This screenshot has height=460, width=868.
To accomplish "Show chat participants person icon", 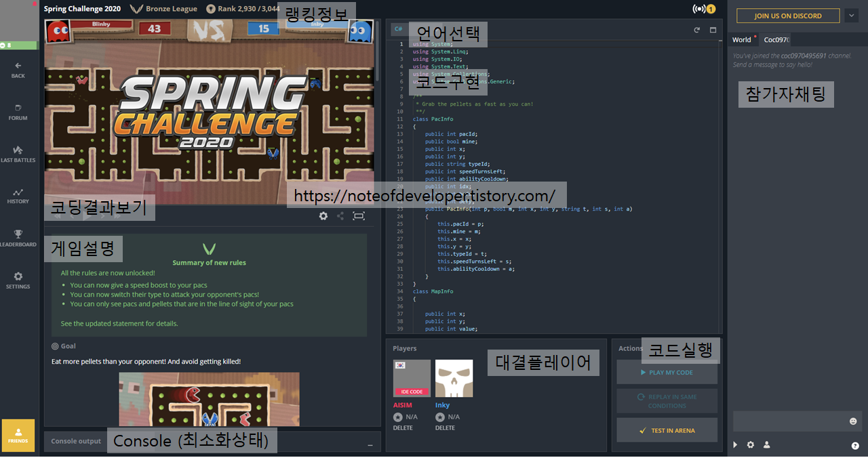I will click(766, 445).
